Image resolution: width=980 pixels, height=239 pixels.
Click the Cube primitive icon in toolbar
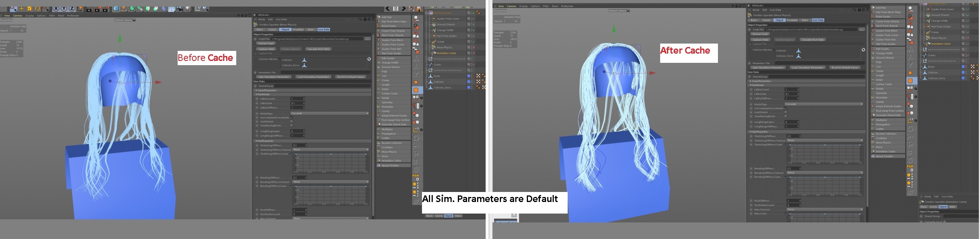(x=116, y=8)
